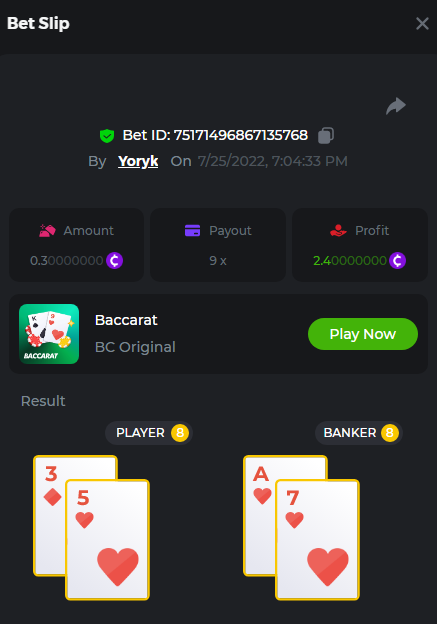Screen dimensions: 437x624
Task: Click the Baccarat game title text
Action: click(126, 320)
